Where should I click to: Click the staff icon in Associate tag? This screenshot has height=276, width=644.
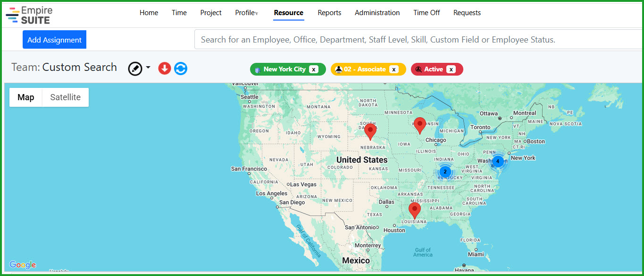pos(338,69)
